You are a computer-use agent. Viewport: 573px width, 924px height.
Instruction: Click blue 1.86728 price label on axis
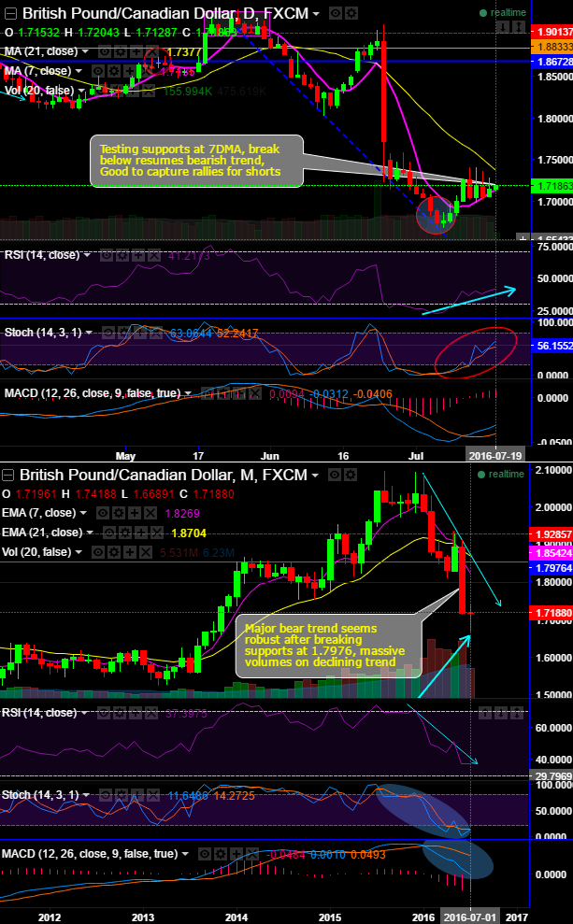[x=552, y=62]
